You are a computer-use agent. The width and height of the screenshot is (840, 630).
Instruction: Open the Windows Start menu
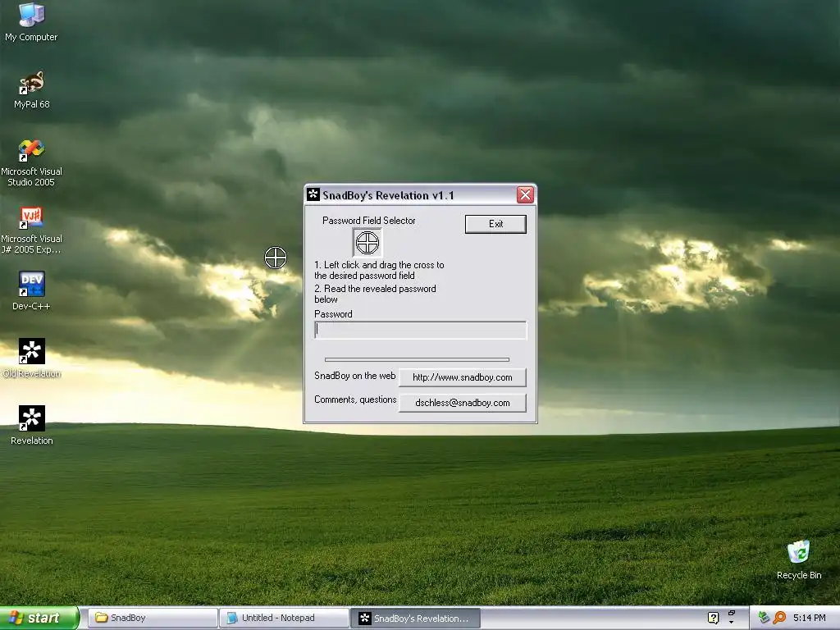point(39,618)
